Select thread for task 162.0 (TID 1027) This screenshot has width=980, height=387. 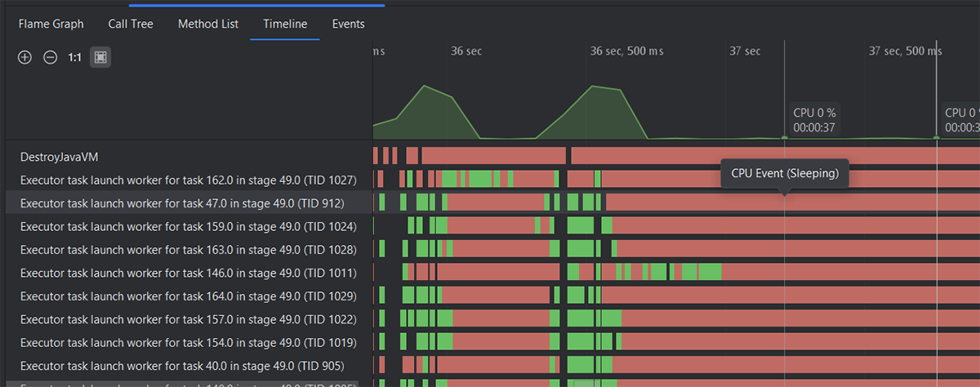[188, 180]
